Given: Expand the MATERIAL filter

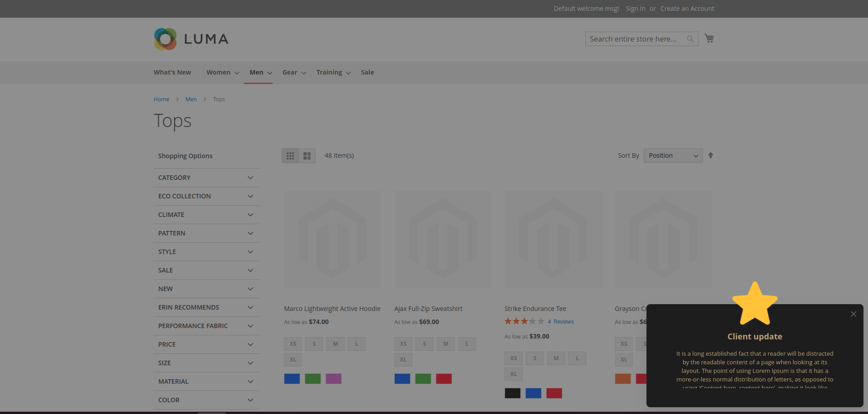Looking at the screenshot, I should click(x=207, y=381).
